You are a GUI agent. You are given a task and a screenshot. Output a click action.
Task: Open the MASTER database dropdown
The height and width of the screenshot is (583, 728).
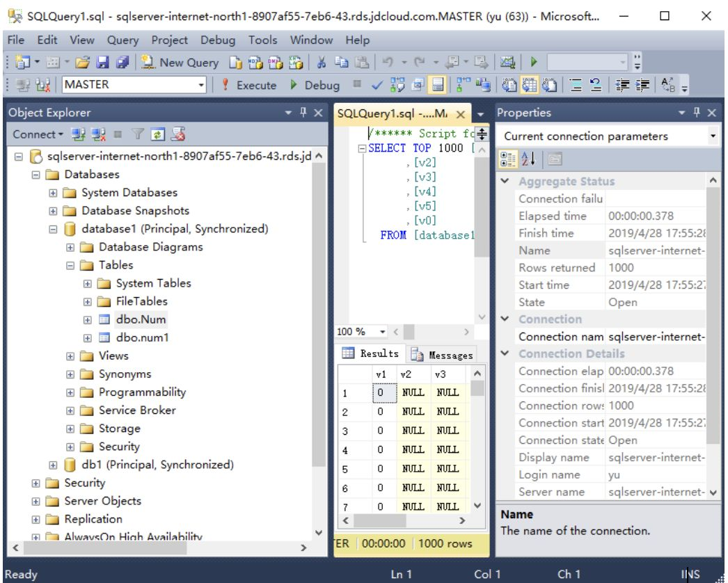(201, 85)
